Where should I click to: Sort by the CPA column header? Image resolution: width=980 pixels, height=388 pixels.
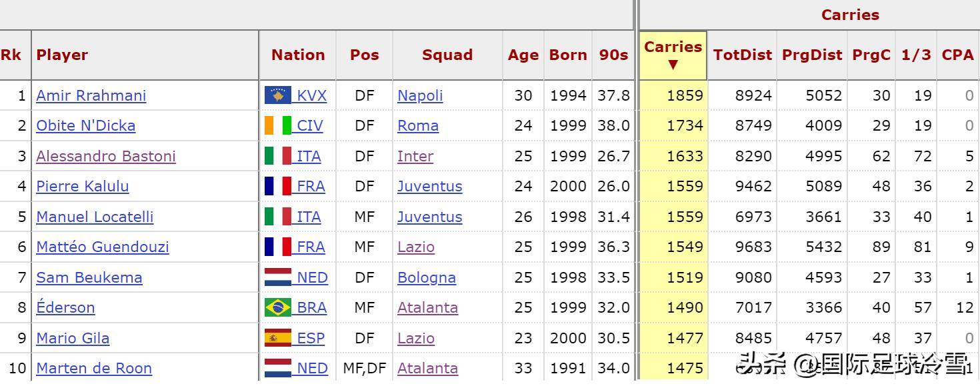(x=958, y=55)
